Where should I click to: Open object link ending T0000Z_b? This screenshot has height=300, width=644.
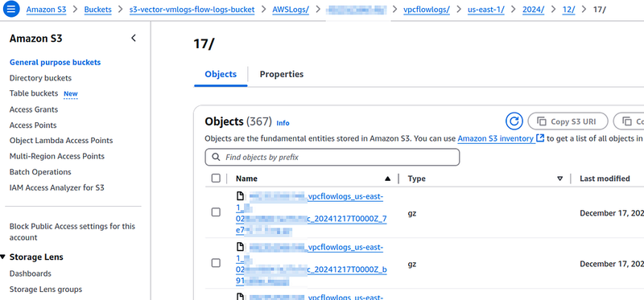[x=312, y=265]
